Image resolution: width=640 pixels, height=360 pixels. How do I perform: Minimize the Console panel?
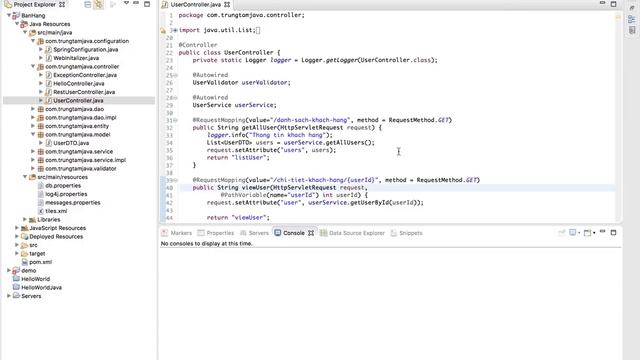click(x=602, y=232)
